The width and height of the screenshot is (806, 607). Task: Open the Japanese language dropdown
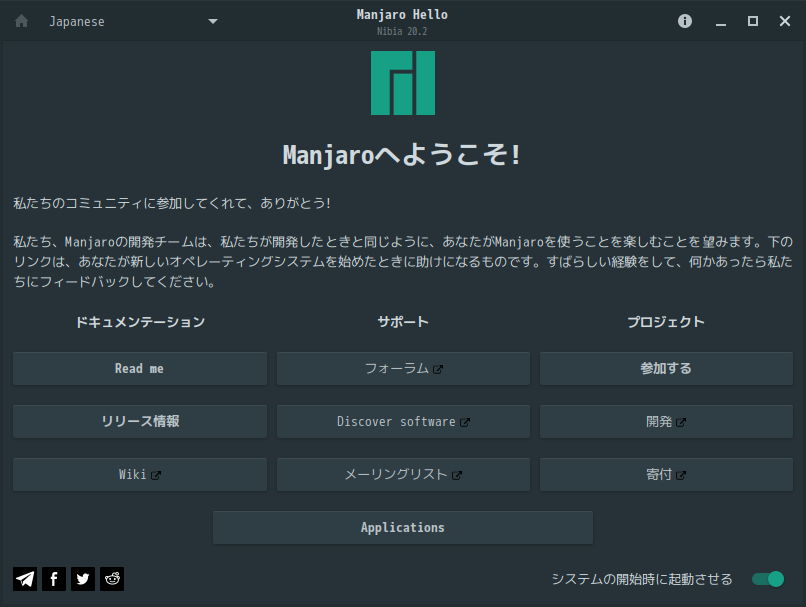(x=134, y=21)
